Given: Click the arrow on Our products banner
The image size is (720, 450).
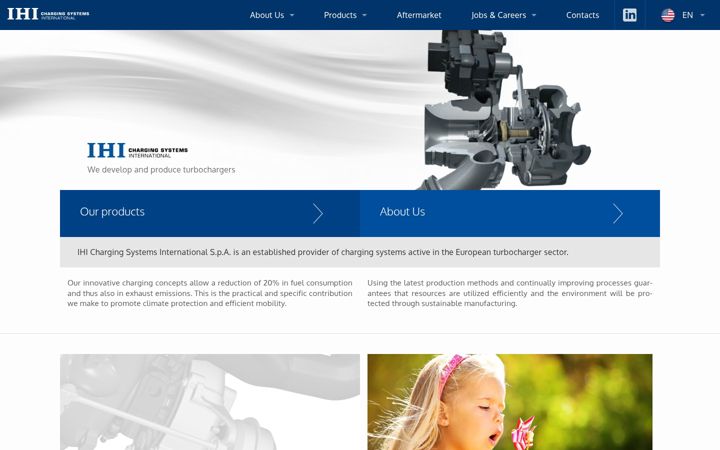Looking at the screenshot, I should point(318,214).
